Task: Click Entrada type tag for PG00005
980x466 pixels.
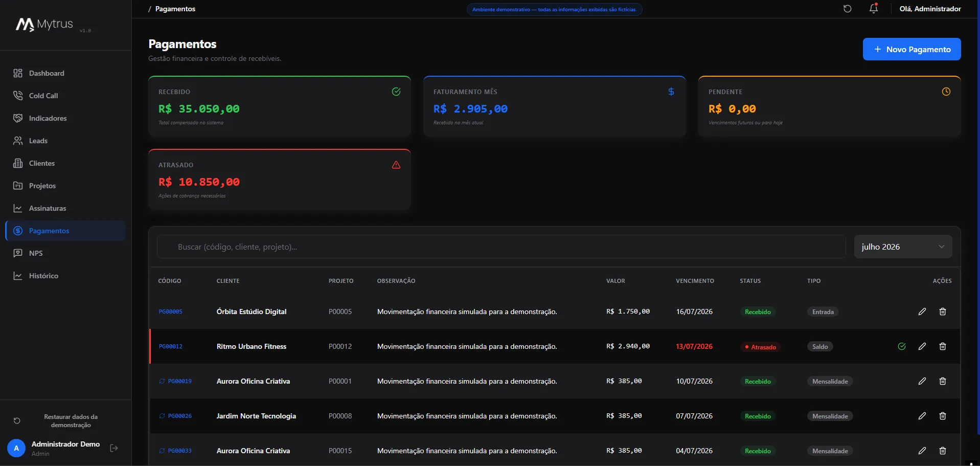Action: point(823,312)
